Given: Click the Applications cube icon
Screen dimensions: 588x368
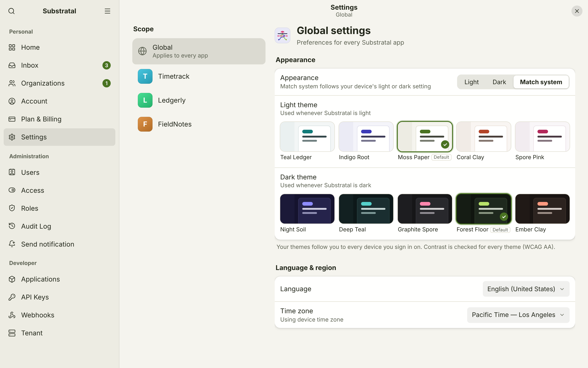Looking at the screenshot, I should pyautogui.click(x=12, y=279).
